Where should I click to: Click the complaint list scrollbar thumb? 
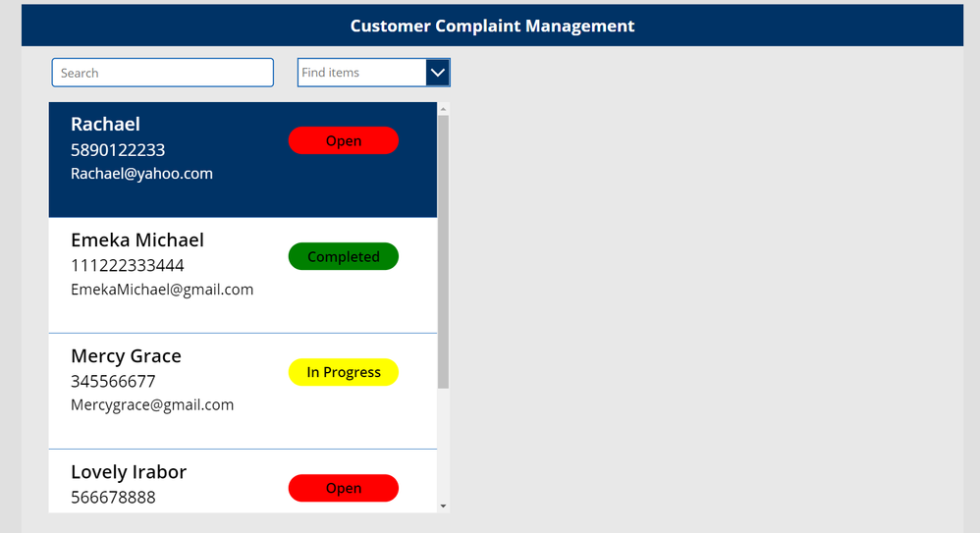click(x=443, y=252)
